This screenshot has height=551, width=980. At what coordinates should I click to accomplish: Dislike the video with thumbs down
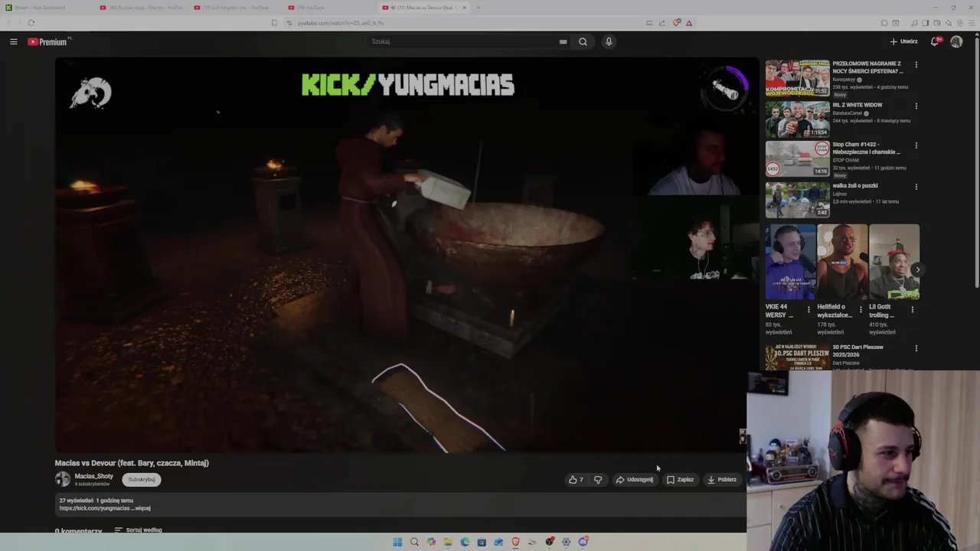pos(598,480)
